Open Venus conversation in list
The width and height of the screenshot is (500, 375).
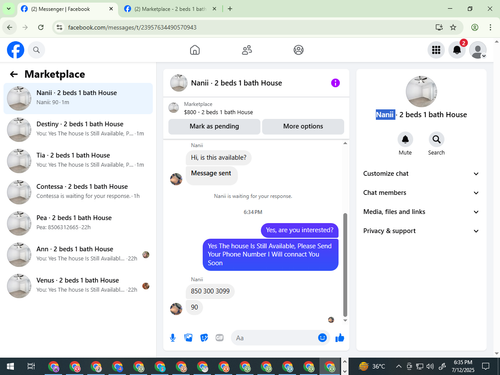pos(78,286)
